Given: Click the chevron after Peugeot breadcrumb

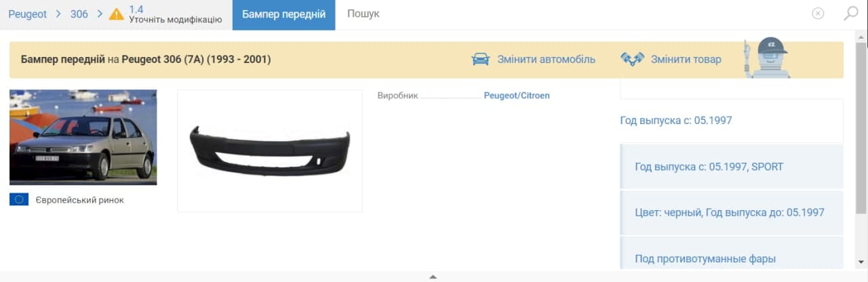Looking at the screenshot, I should pos(58,14).
